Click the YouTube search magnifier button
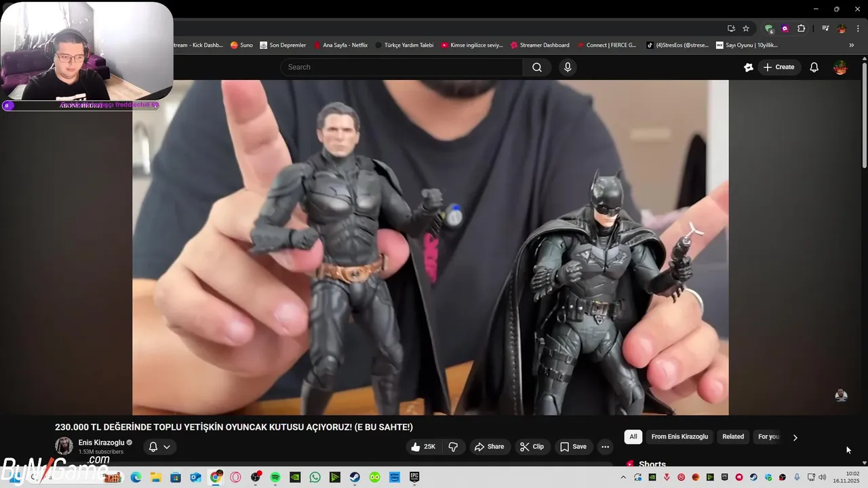The height and width of the screenshot is (488, 868). coord(536,67)
